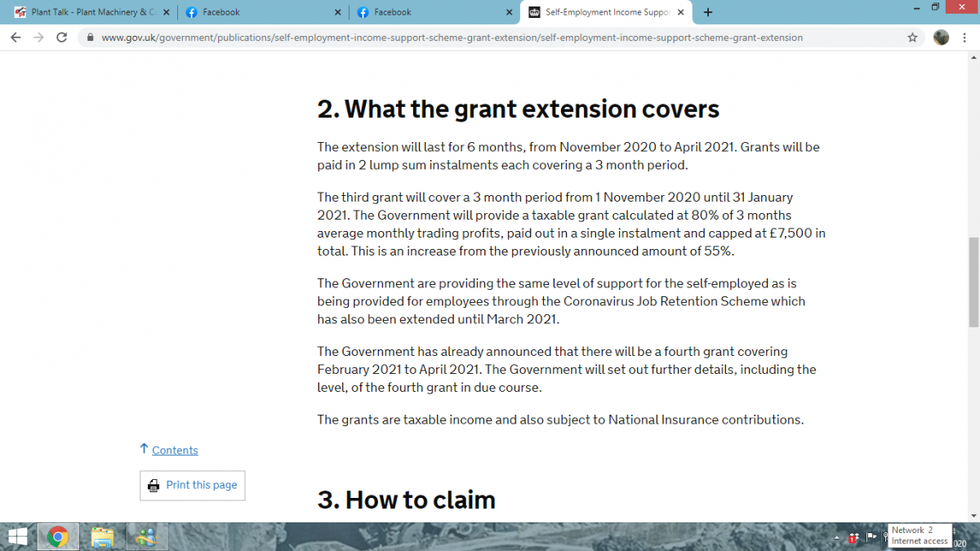Close the Plant Talk tab
Image resolution: width=980 pixels, height=551 pixels.
167,12
